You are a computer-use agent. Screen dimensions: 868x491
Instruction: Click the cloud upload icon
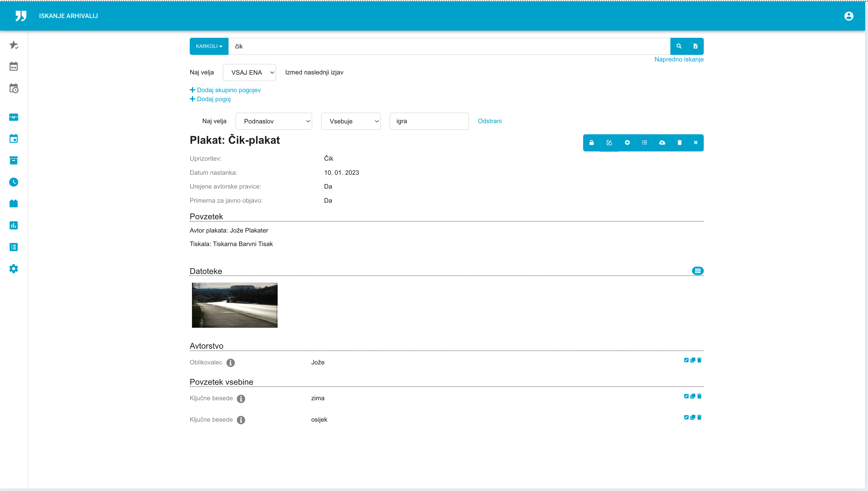(662, 143)
